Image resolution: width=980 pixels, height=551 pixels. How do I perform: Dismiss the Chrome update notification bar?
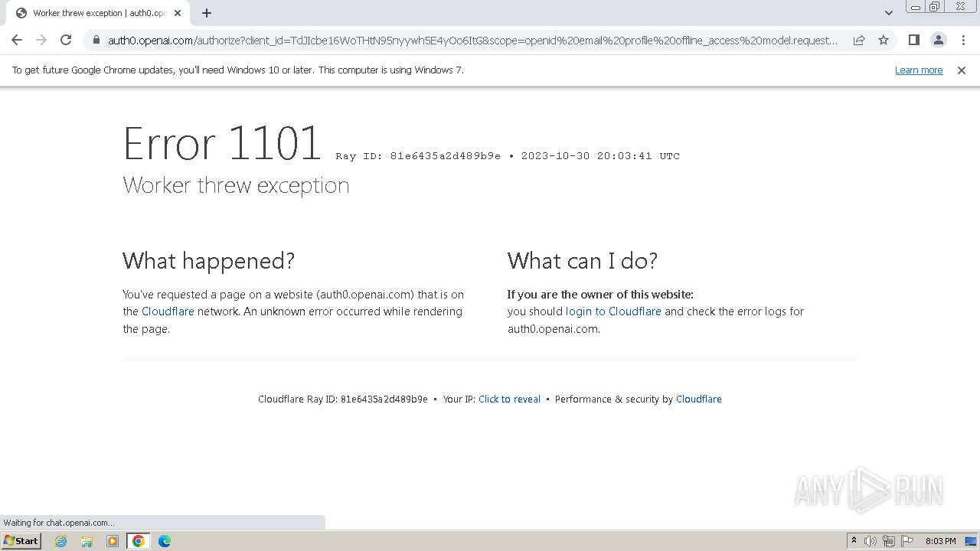click(x=962, y=70)
